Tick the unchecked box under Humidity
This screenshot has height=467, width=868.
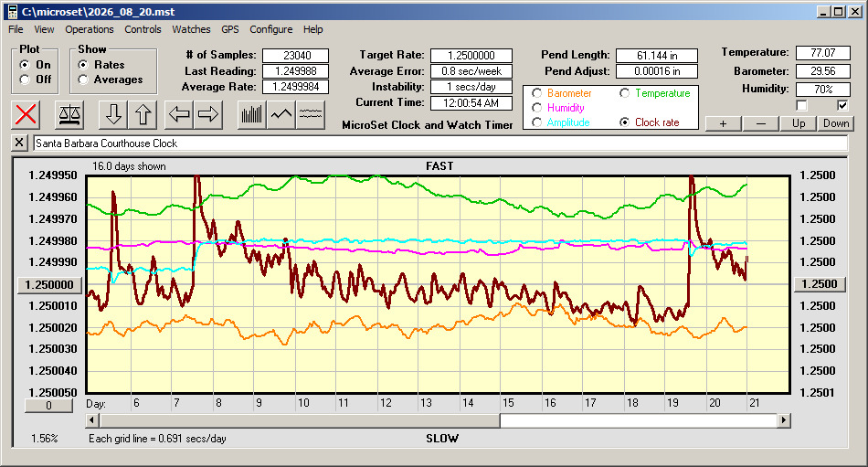tap(801, 105)
